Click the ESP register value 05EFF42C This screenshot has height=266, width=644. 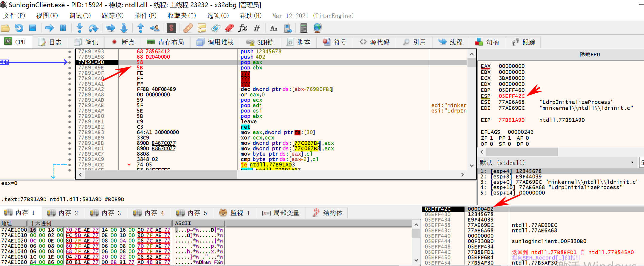(512, 96)
